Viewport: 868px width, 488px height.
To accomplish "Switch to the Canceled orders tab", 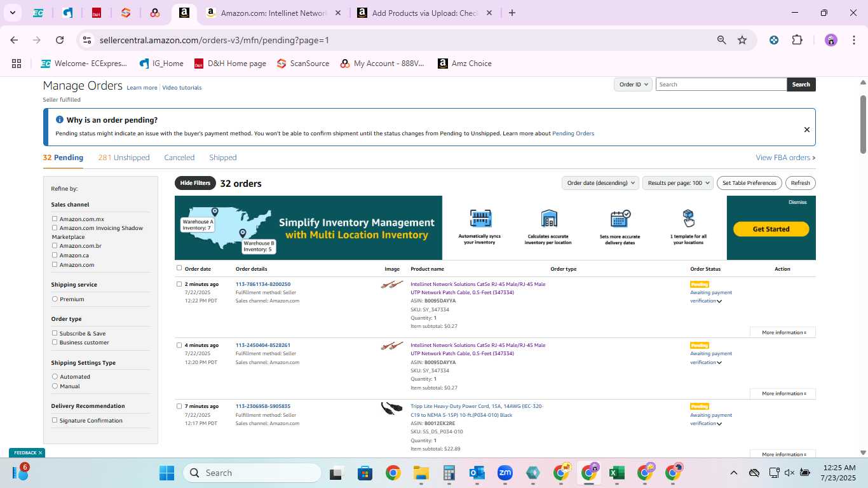I will [179, 158].
